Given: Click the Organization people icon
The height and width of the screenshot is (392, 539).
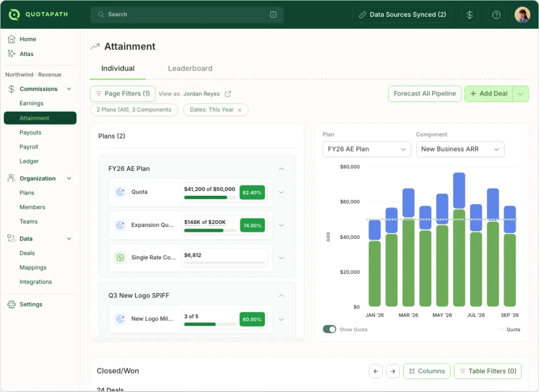Looking at the screenshot, I should [11, 178].
